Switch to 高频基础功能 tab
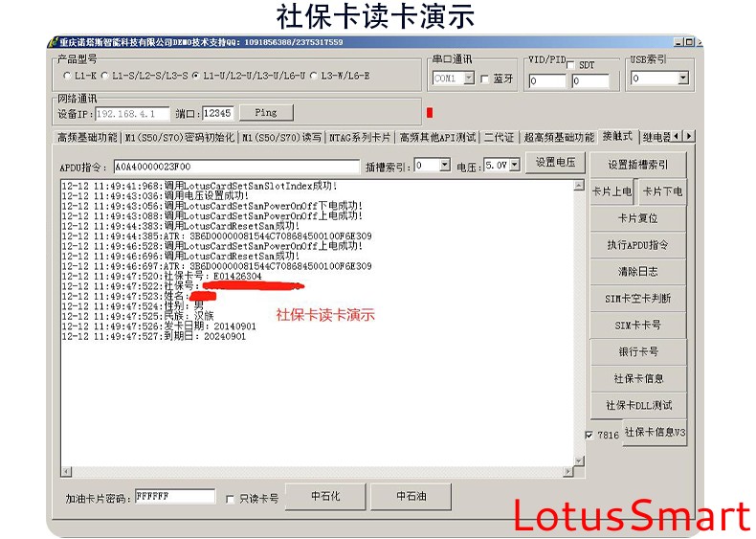The image size is (756, 539). (87, 138)
